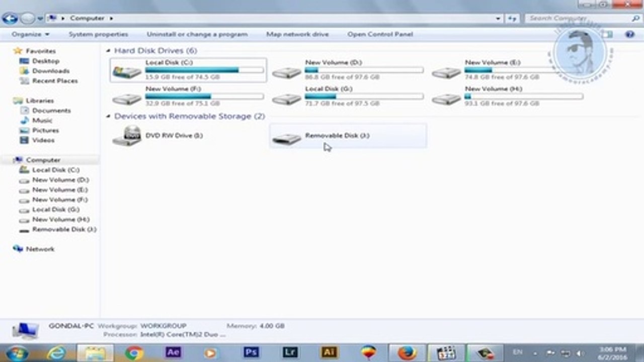Select New Volume (E:) drive icon
The width and height of the screenshot is (644, 362).
(447, 72)
